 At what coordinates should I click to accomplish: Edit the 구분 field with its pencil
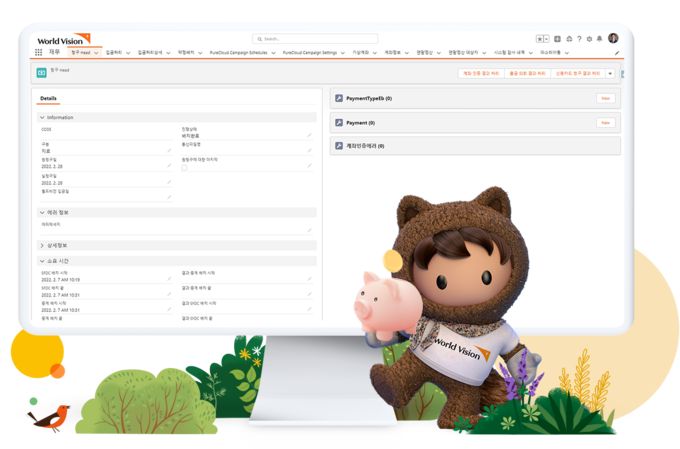tap(169, 151)
